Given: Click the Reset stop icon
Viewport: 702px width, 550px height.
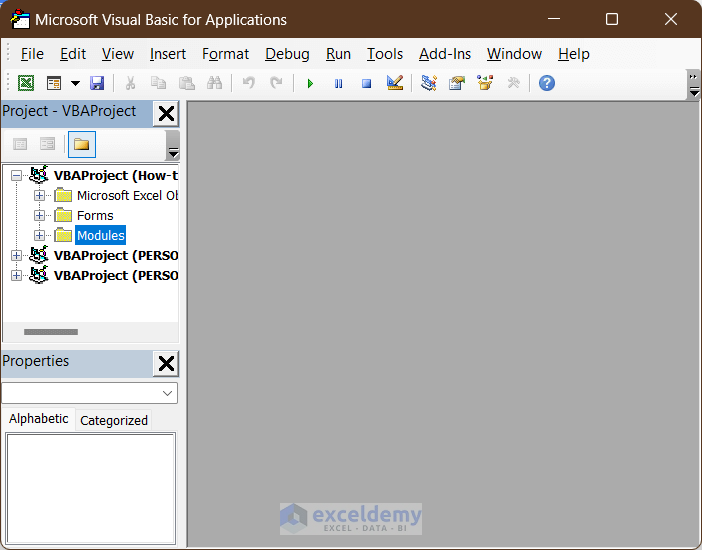Looking at the screenshot, I should click(x=366, y=83).
